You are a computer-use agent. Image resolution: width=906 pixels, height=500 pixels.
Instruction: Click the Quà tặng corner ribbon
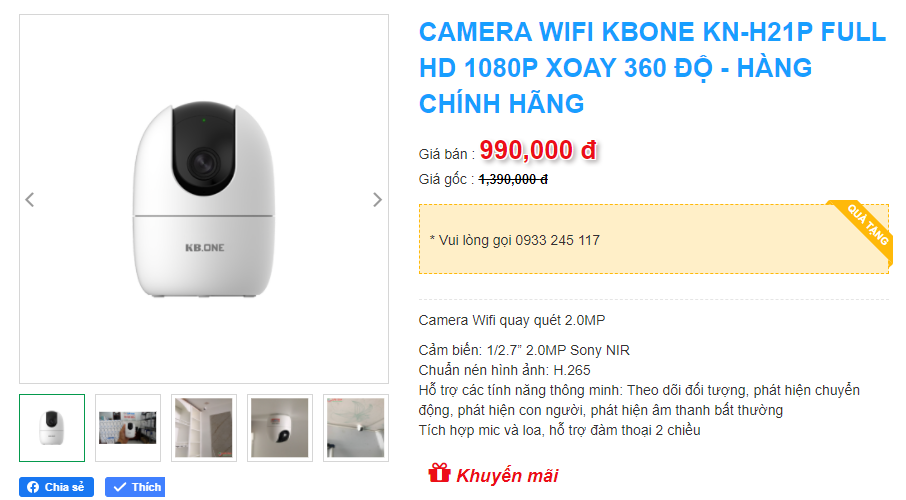coord(864,229)
